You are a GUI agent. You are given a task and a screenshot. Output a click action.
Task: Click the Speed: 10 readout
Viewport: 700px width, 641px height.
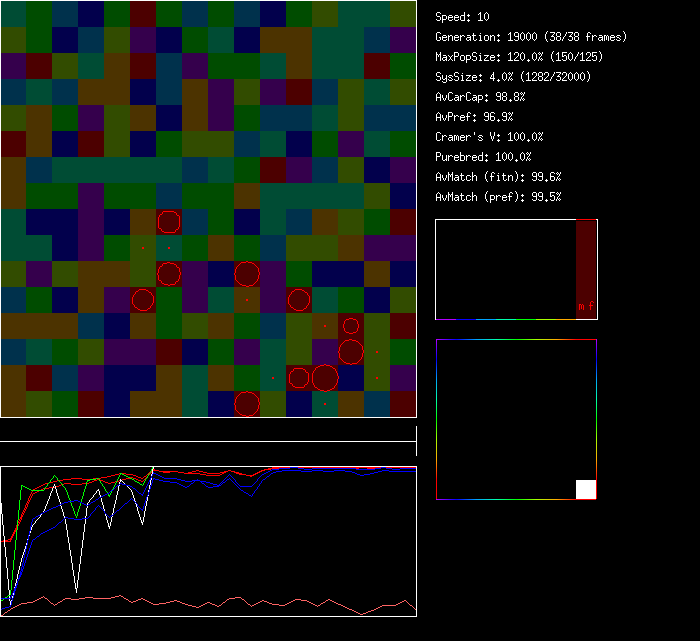[463, 17]
